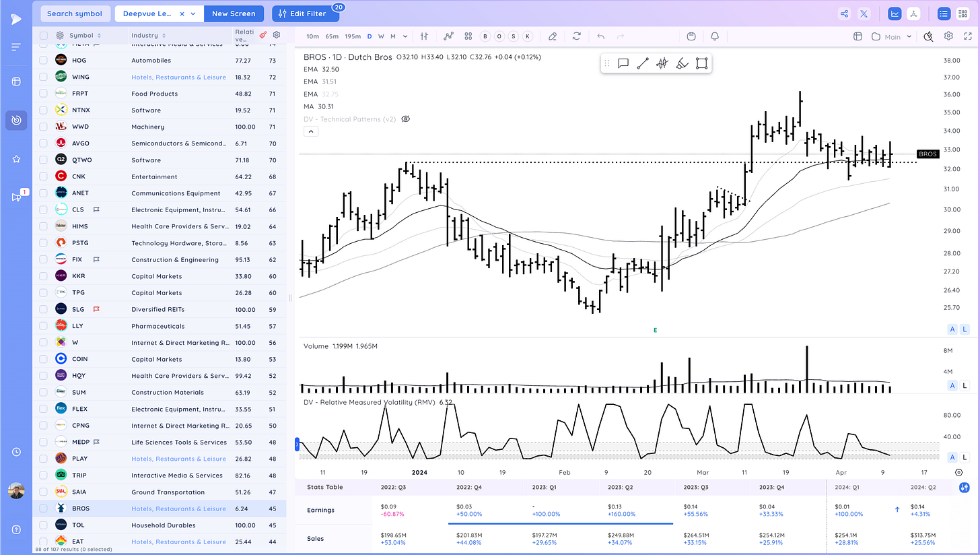Toggle the O circle button
The image size is (980, 555).
coord(499,36)
